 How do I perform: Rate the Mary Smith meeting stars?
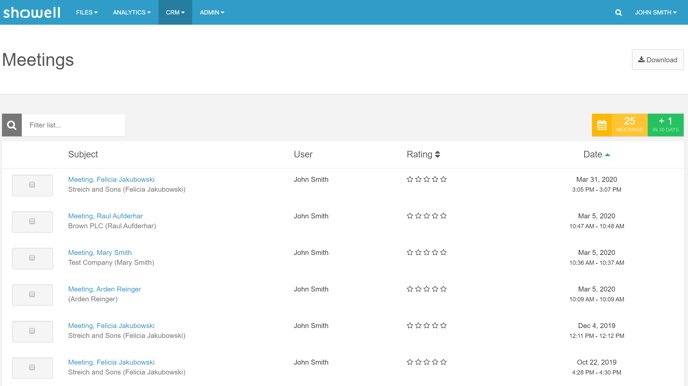pyautogui.click(x=426, y=252)
